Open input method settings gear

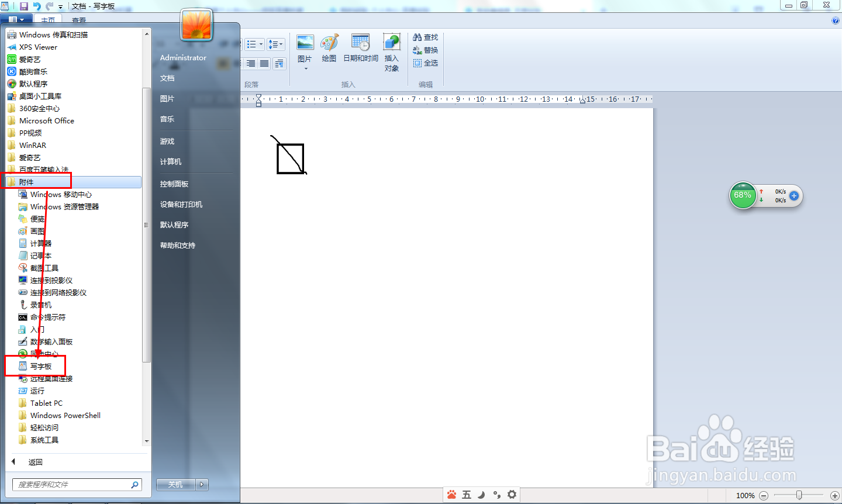tap(512, 495)
